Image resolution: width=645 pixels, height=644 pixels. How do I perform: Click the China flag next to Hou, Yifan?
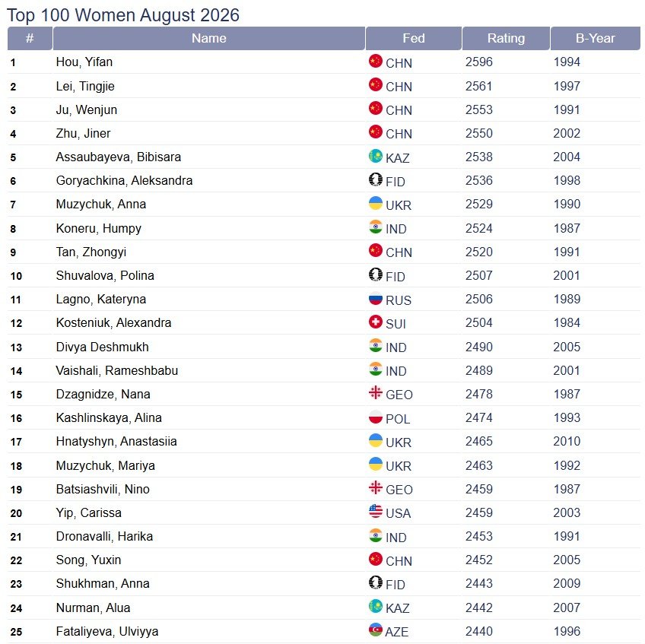[x=375, y=61]
